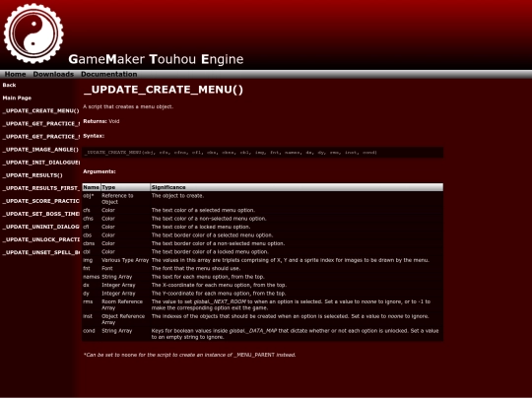Image resolution: width=532 pixels, height=399 pixels.
Task: Open _UPDATE_INIT_DIALOGUE sidebar entry
Action: click(x=41, y=163)
